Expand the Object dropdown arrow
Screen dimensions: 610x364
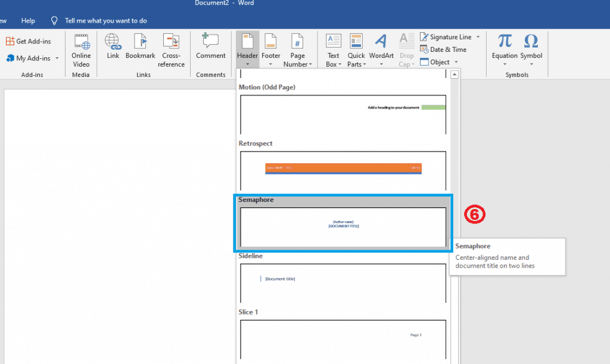tap(456, 62)
